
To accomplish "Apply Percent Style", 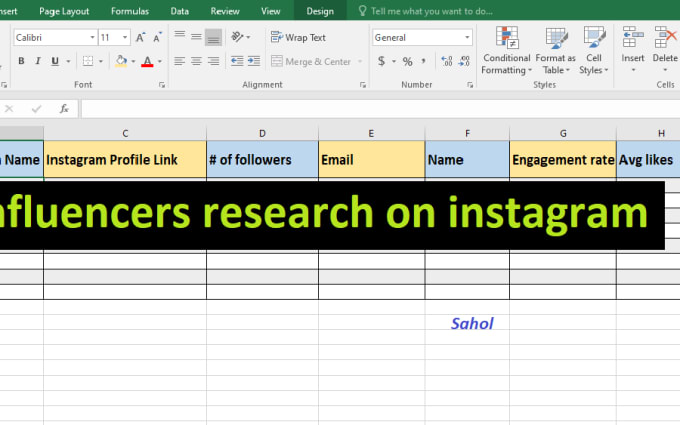I will coord(407,61).
